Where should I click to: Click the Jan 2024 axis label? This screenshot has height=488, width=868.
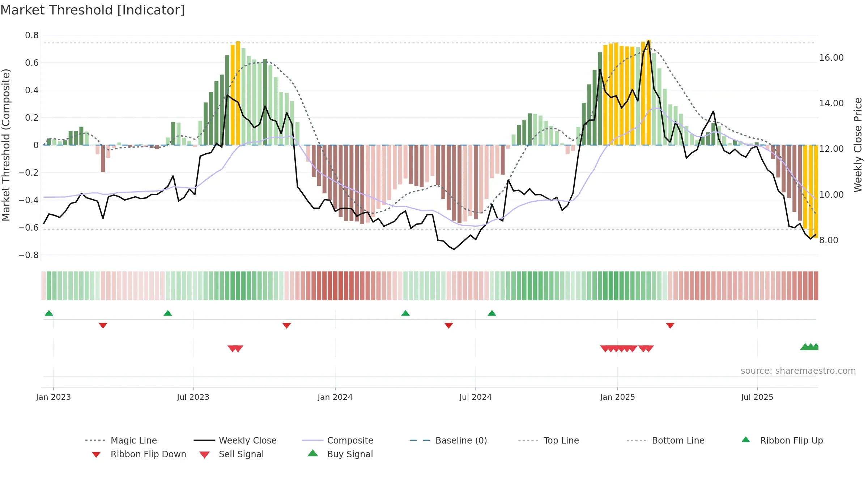[x=335, y=397]
